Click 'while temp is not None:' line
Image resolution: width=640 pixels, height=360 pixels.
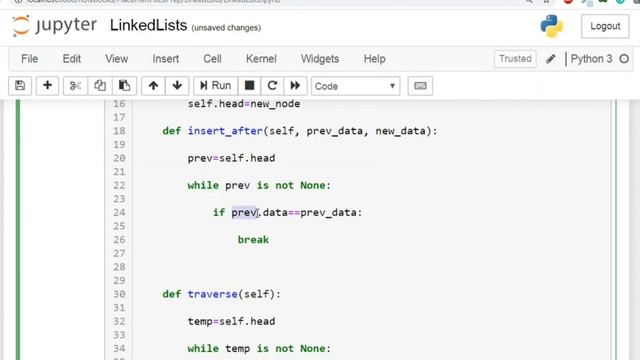tap(259, 349)
